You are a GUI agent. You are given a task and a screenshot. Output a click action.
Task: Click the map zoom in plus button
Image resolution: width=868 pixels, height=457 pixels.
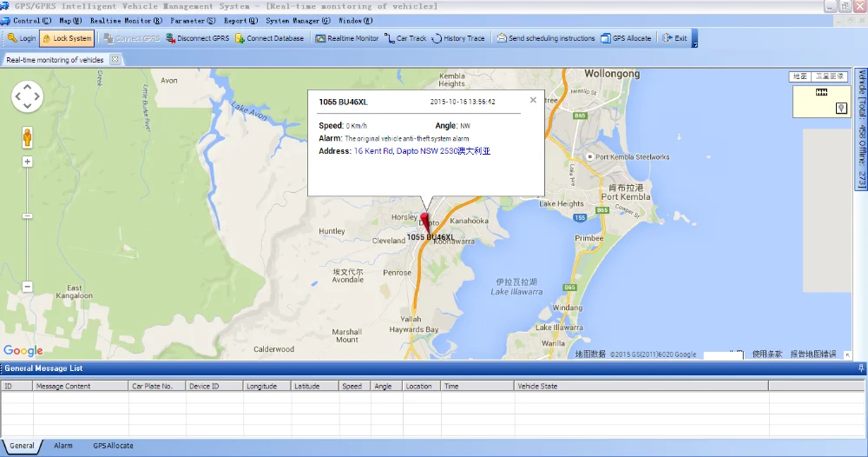28,162
